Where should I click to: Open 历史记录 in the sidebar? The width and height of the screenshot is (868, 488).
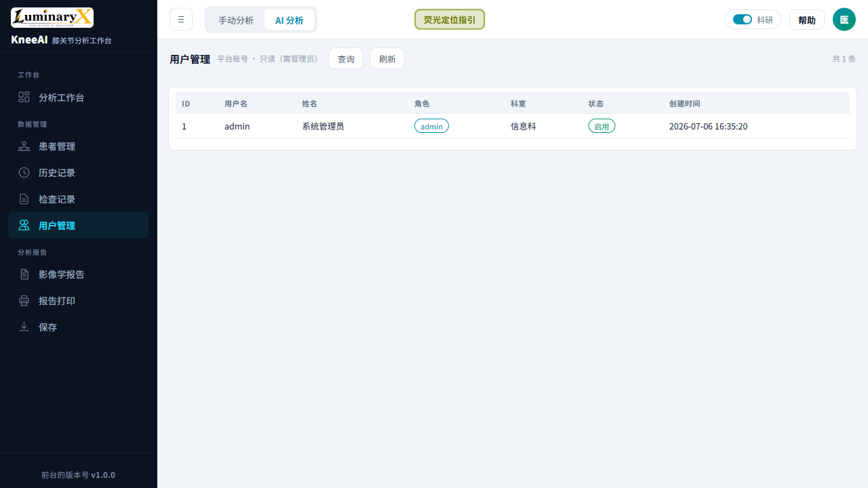click(78, 173)
